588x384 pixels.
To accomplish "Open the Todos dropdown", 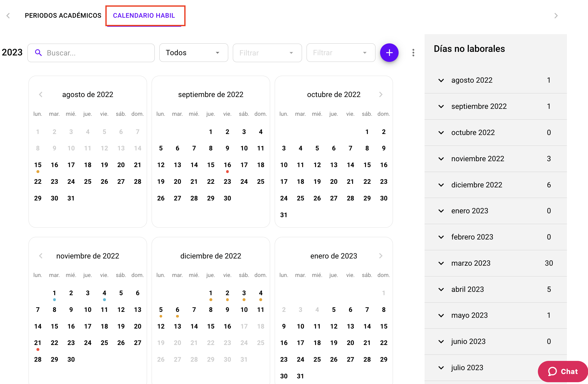I will tap(194, 53).
